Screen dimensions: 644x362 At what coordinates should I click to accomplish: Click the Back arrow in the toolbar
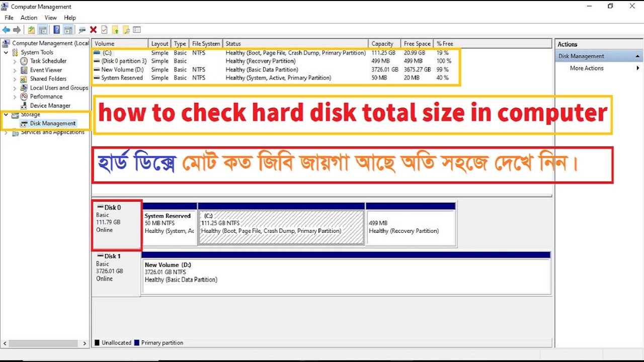pyautogui.click(x=6, y=30)
